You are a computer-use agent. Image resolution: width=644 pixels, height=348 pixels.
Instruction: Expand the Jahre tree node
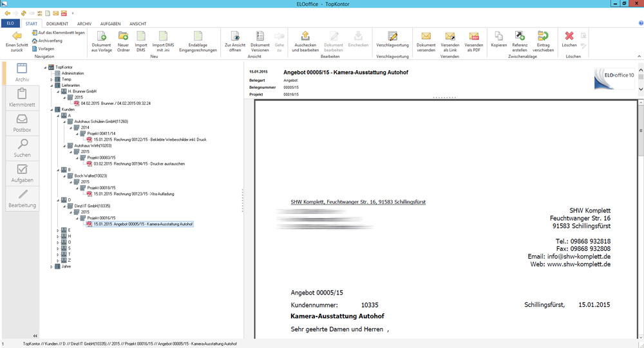pos(52,266)
